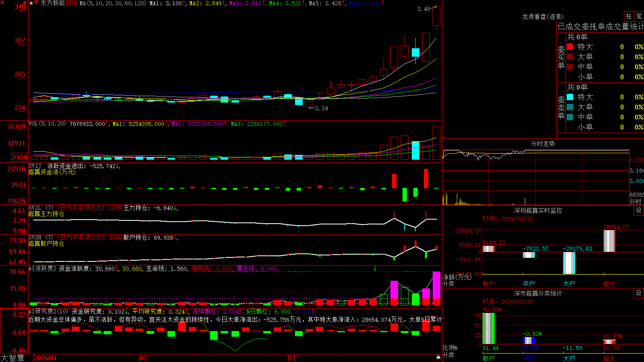
Task: Open 设 settings for 深市超赢分类统计
Action: tap(639, 293)
